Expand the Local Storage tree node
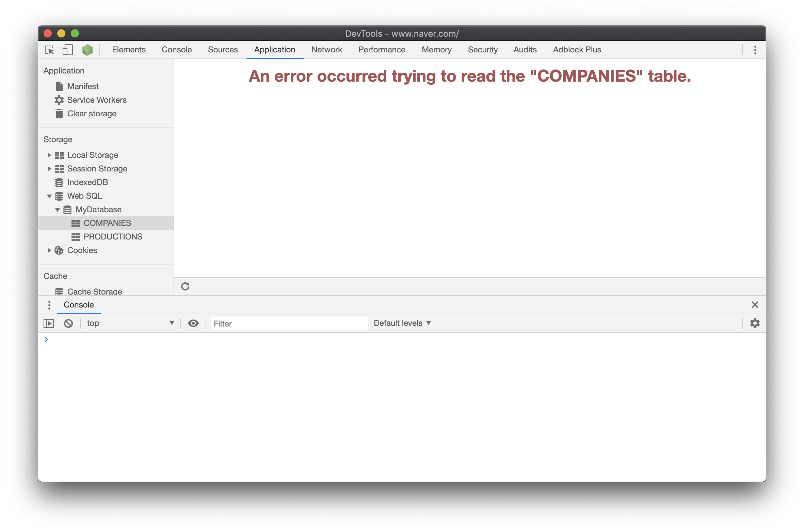804x532 pixels. point(49,155)
